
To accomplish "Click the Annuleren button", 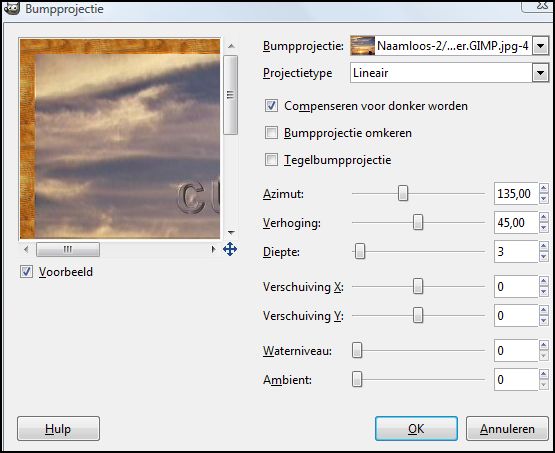I will click(507, 429).
